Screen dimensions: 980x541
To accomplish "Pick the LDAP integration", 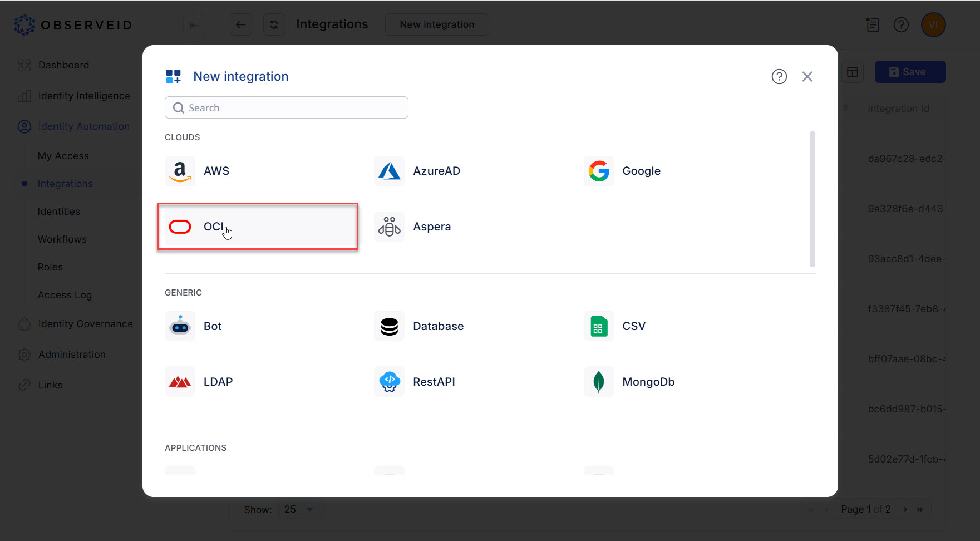I will pos(218,382).
